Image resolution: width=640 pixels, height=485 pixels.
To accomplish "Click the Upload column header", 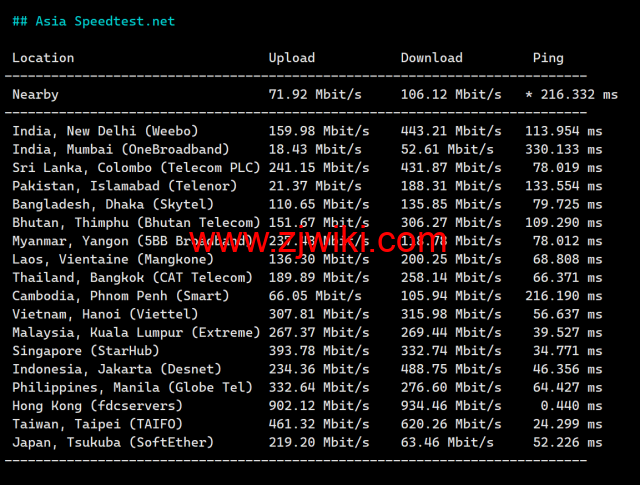I will 291,58.
